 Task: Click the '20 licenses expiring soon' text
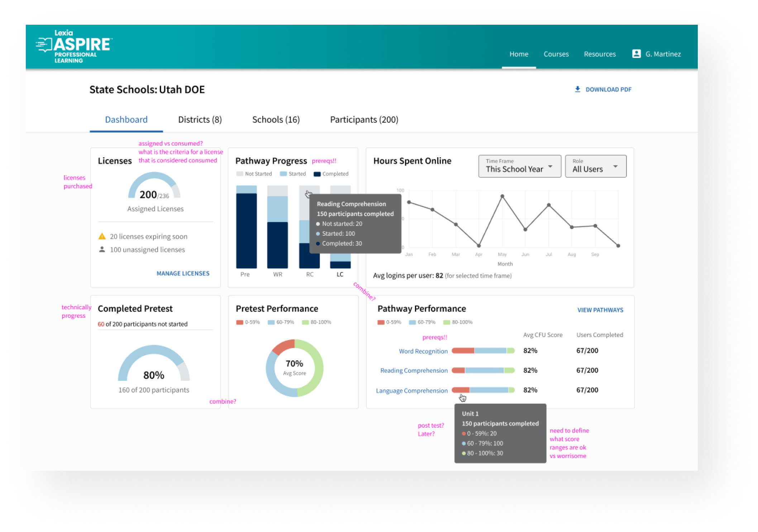pos(149,237)
